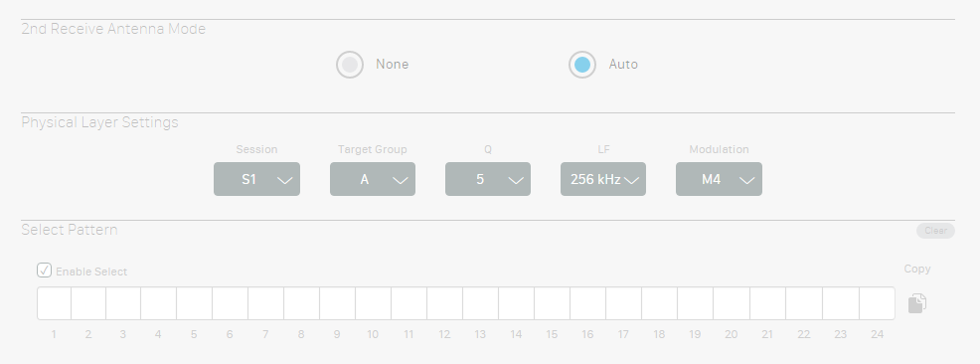Viewport: 980px width, 364px height.
Task: Click pattern cell number 24
Action: click(878, 303)
